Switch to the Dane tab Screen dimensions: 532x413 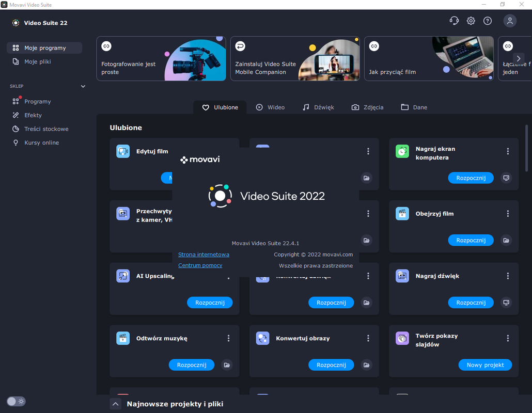414,107
